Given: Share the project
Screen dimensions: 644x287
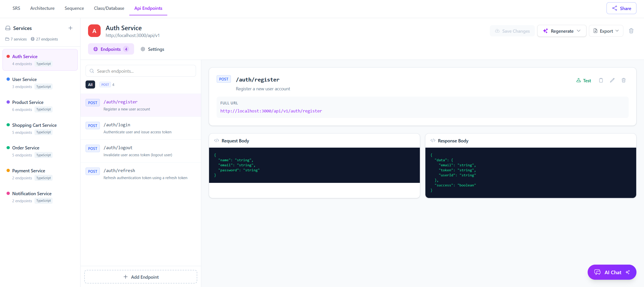Looking at the screenshot, I should (x=621, y=8).
